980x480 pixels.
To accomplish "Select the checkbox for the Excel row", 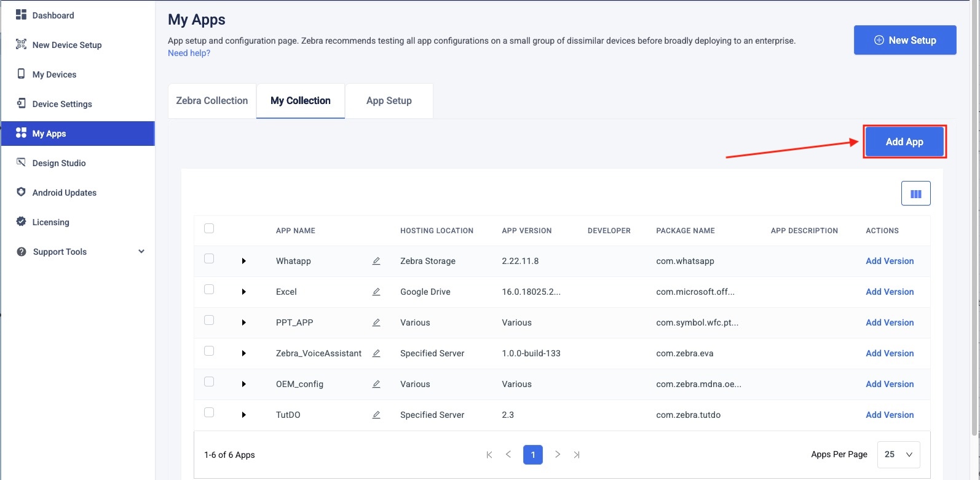I will [x=209, y=289].
